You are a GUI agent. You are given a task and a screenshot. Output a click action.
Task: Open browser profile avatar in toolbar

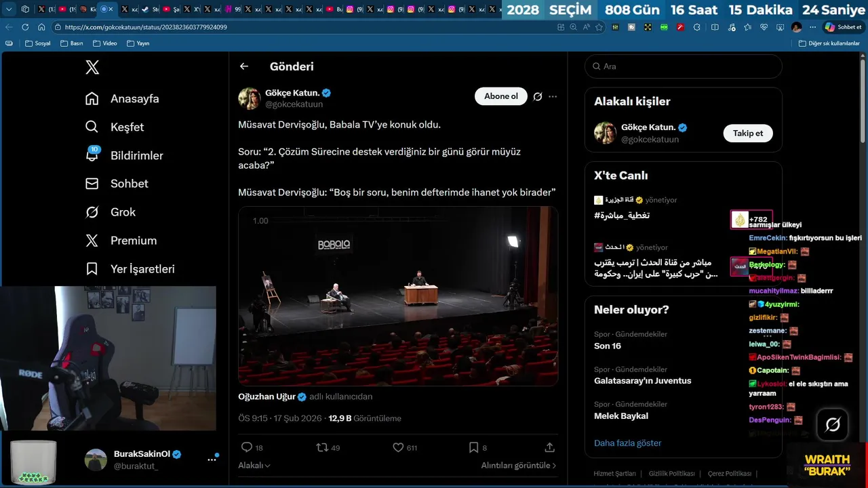point(796,27)
